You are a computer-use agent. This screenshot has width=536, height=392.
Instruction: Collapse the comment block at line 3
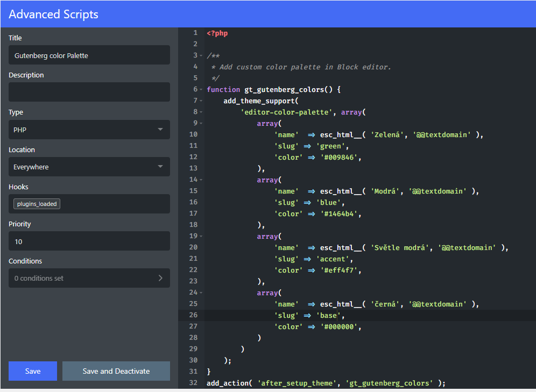(x=201, y=56)
